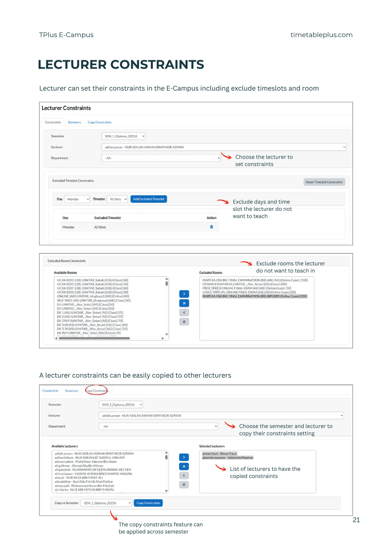Select room UCKK 0201 (LSS) in Available Rooms
The width and height of the screenshot is (392, 555).
tap(92, 280)
